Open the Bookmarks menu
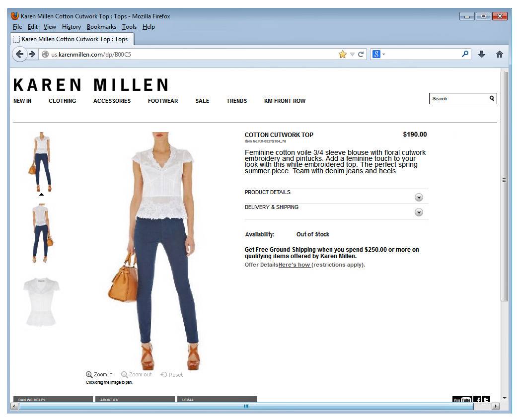 (101, 27)
